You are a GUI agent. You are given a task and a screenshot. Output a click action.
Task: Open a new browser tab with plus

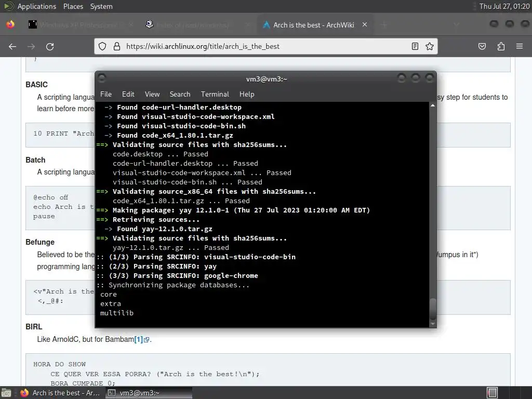coord(384,25)
